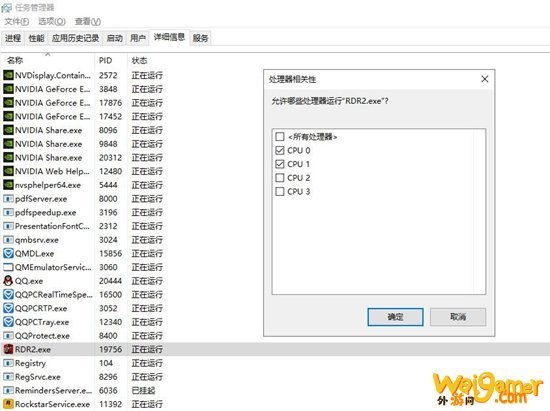The width and height of the screenshot is (550, 411).
Task: Select the NVDisplay.Container process icon
Action: pyautogui.click(x=8, y=75)
